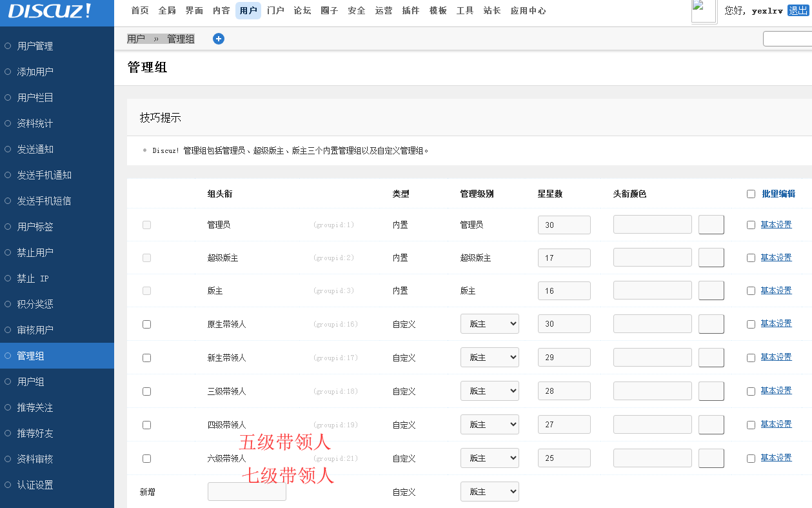The height and width of the screenshot is (508, 812).
Task: Switch to 插件 in top navigation
Action: point(410,10)
